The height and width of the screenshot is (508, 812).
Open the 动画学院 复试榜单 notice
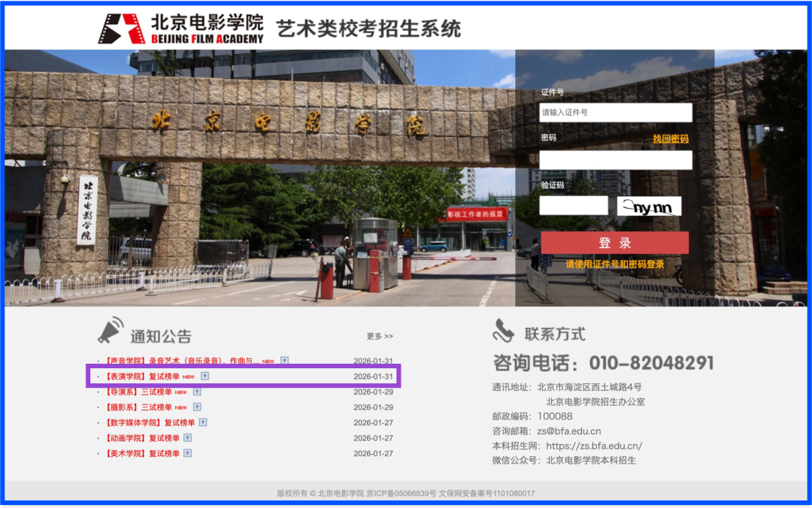[141, 437]
